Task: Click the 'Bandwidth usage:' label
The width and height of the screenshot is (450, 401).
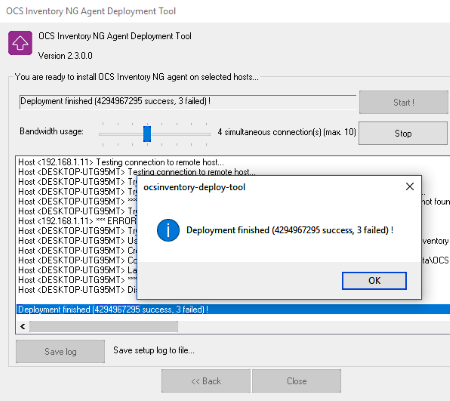Action: tap(51, 131)
